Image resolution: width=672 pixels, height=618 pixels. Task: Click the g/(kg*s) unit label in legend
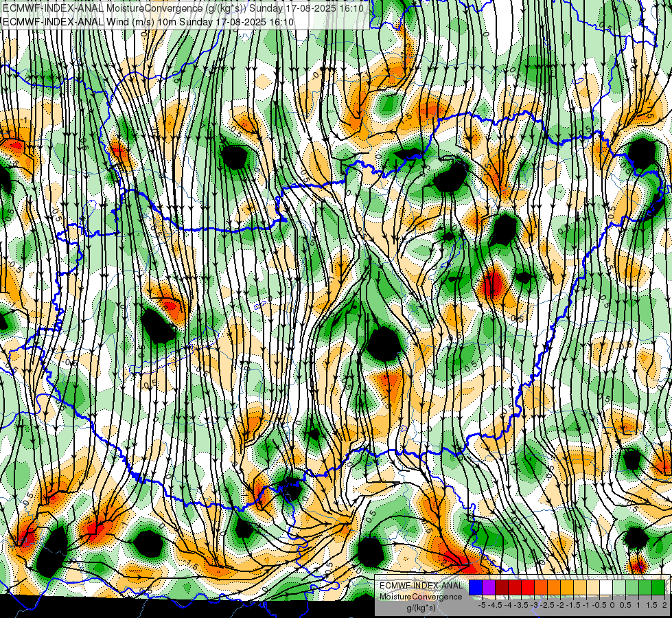tap(421, 608)
